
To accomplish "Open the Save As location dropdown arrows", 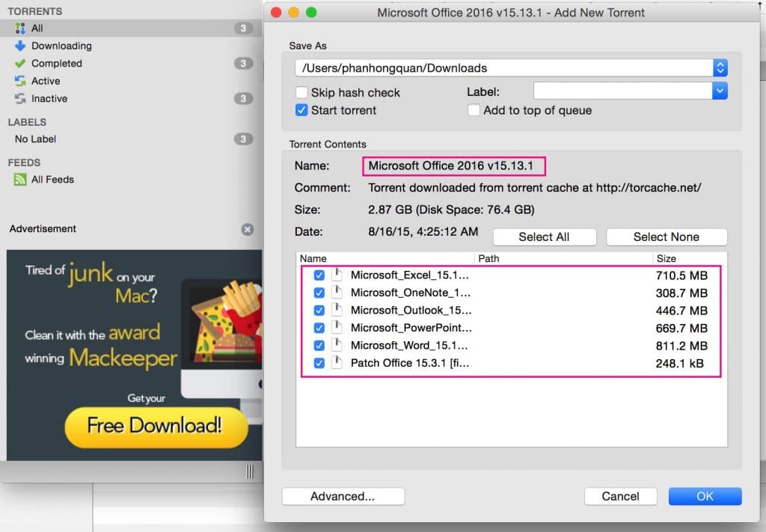I will (x=720, y=68).
